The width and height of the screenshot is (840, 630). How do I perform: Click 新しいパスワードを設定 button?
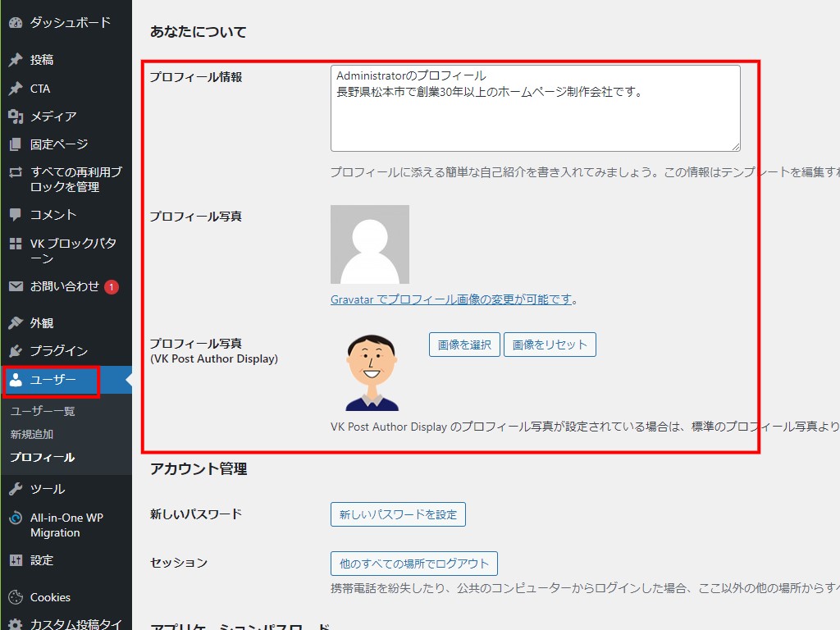coord(398,514)
